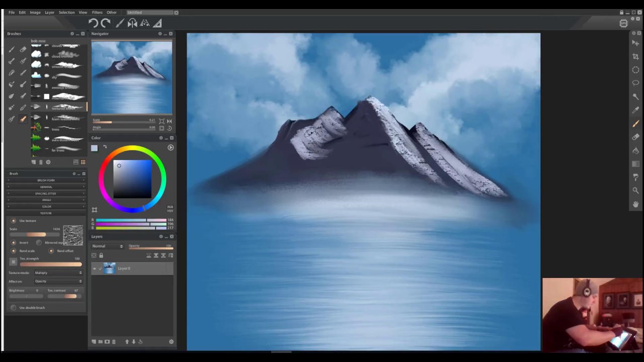Fit the Navigator view to screen

point(162,121)
